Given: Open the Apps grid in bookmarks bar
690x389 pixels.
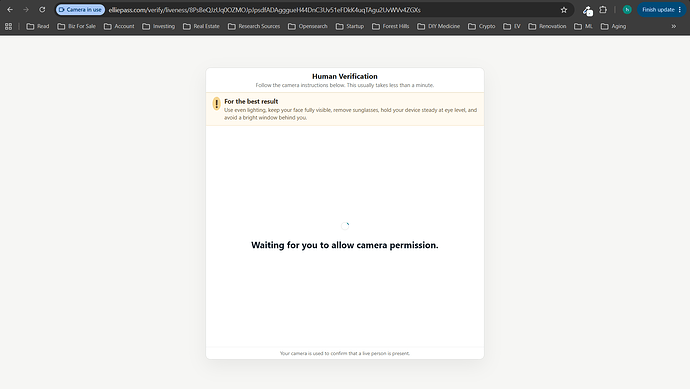Looking at the screenshot, I should pyautogui.click(x=8, y=26).
